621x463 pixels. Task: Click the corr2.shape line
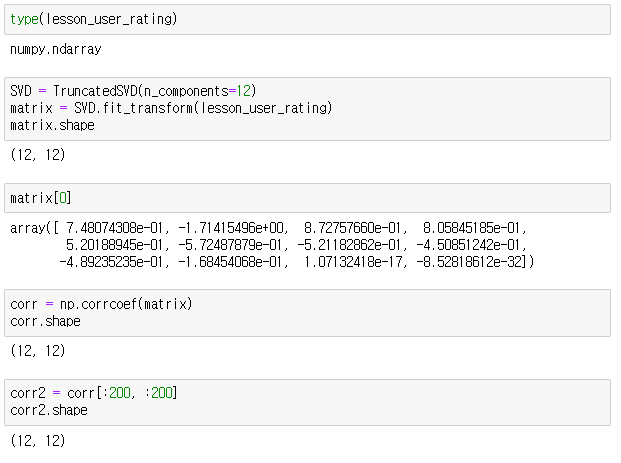pyautogui.click(x=49, y=410)
